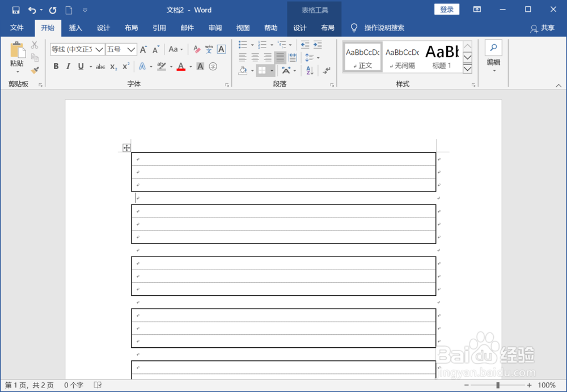Expand the numbering list dropdown arrow

(272, 45)
